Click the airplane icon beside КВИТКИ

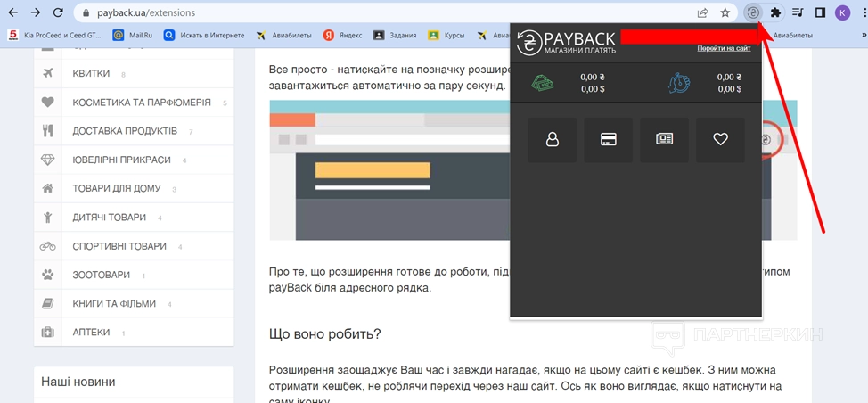tap(47, 73)
